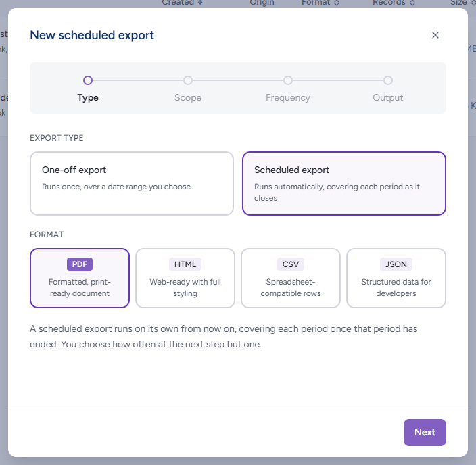Click the EXPORT TYPE section label
This screenshot has height=465, width=476.
57,138
